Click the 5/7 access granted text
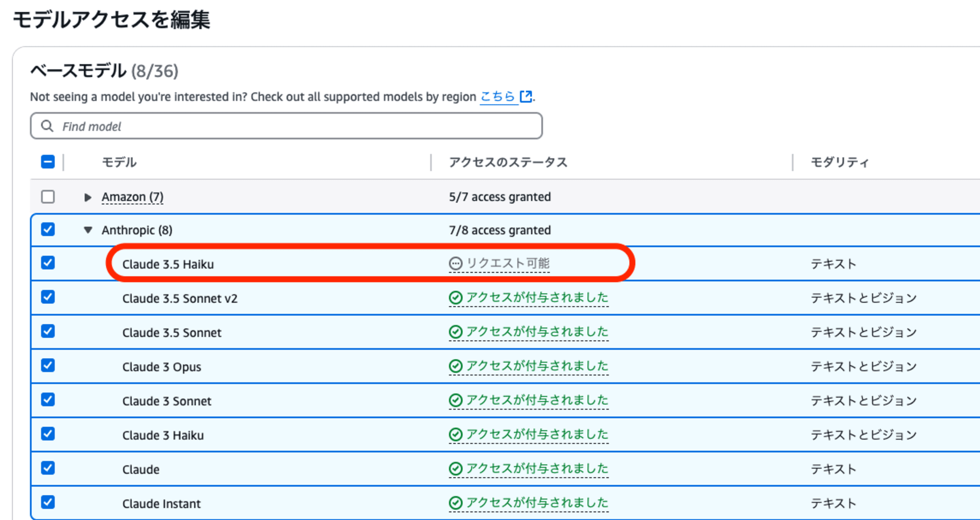The height and width of the screenshot is (520, 980). [500, 197]
